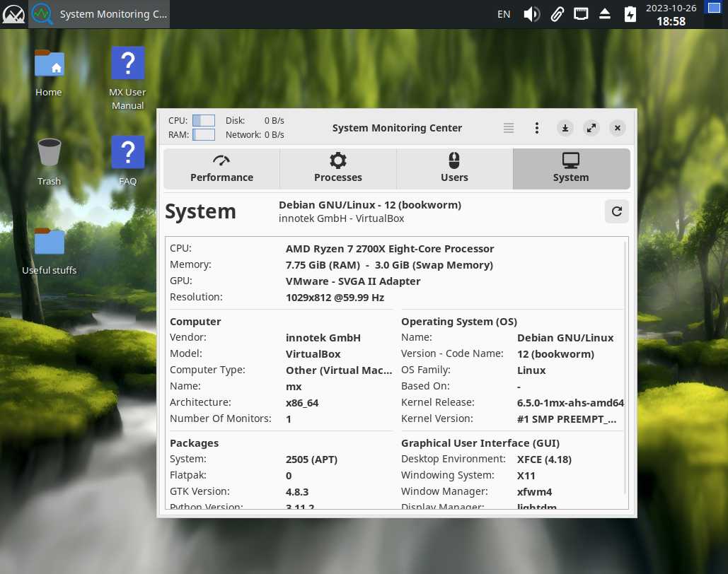Click the Debian GNU/Linux - 12 (bookworm) title
This screenshot has width=728, height=574.
[369, 204]
